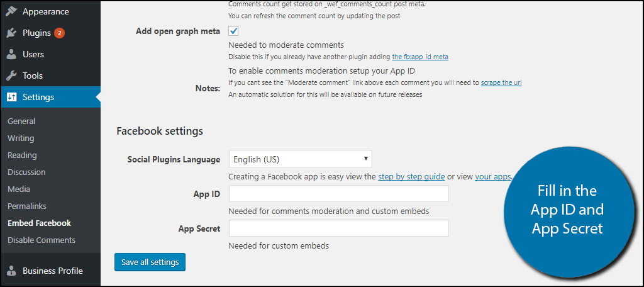Follow the scrape the url link

[501, 82]
